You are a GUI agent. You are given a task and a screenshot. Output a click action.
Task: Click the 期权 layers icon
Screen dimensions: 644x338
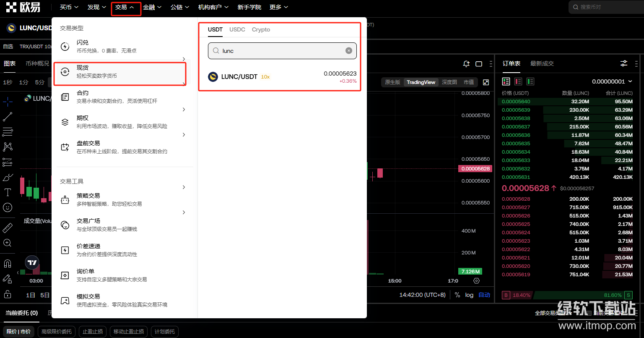click(65, 122)
